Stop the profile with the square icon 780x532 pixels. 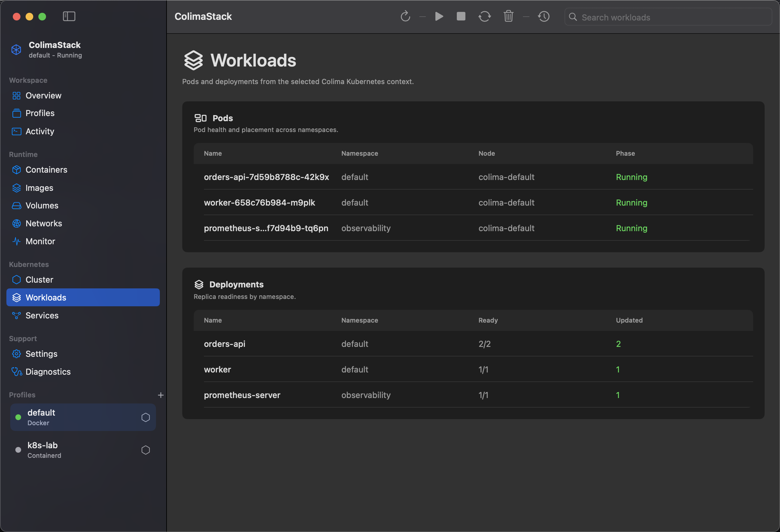[461, 16]
